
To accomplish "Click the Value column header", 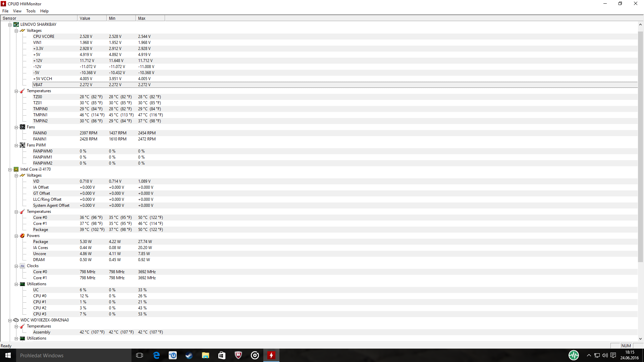I will [x=92, y=18].
